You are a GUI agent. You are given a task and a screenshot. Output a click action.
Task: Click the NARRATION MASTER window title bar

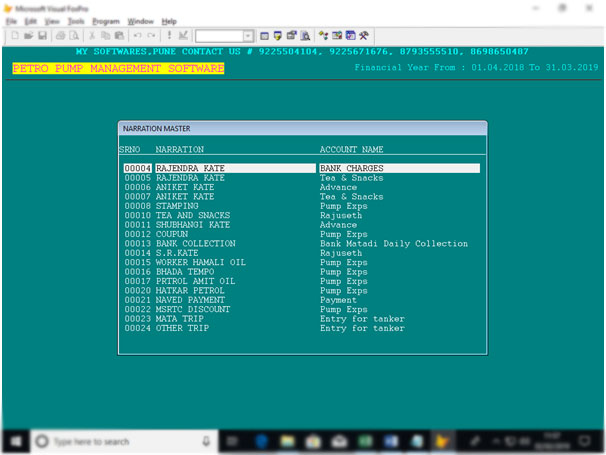point(303,128)
